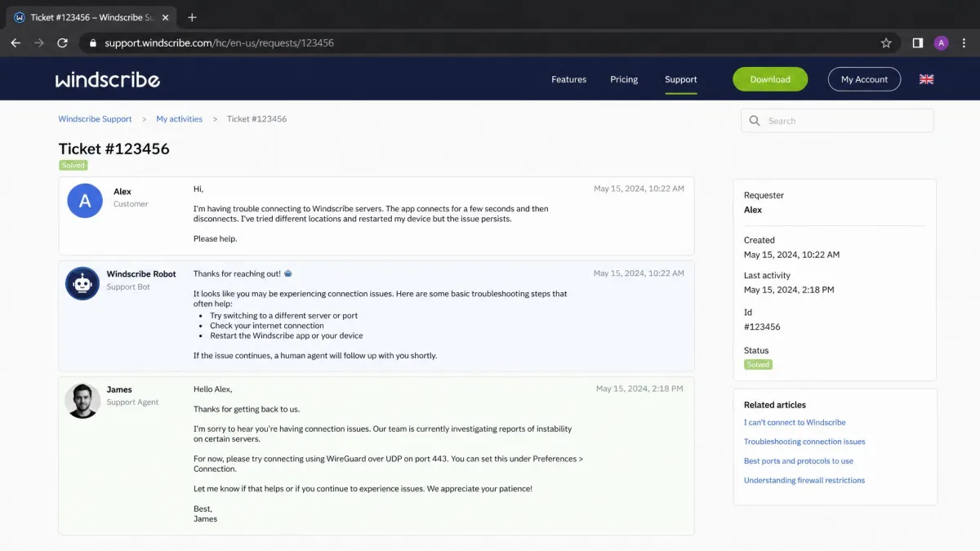The height and width of the screenshot is (551, 980).
Task: Click 'Try switching to a different server' bullet
Action: click(283, 316)
